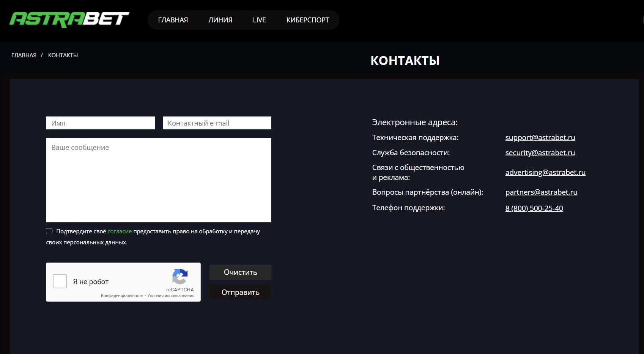Click into the Ваше сообщение text area
The height and width of the screenshot is (354, 644).
pyautogui.click(x=158, y=180)
